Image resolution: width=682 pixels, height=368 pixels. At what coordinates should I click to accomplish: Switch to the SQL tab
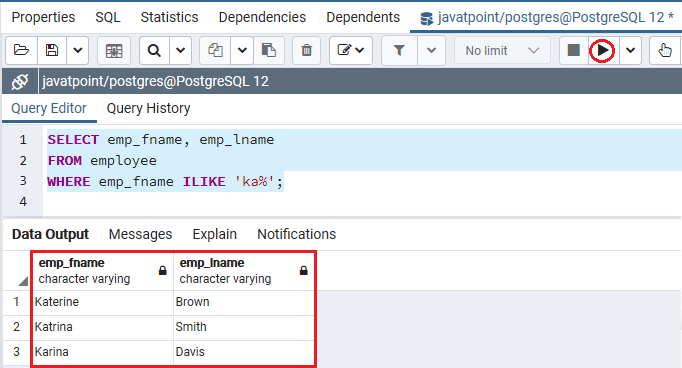[108, 17]
